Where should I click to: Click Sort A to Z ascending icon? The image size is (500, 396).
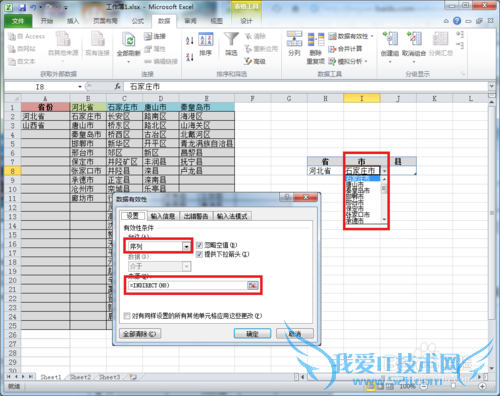tap(190, 40)
